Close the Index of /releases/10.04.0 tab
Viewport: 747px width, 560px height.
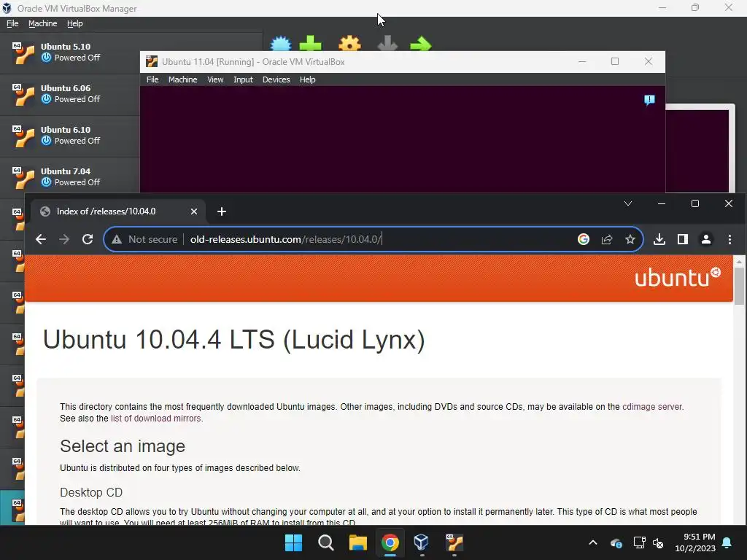click(x=194, y=211)
